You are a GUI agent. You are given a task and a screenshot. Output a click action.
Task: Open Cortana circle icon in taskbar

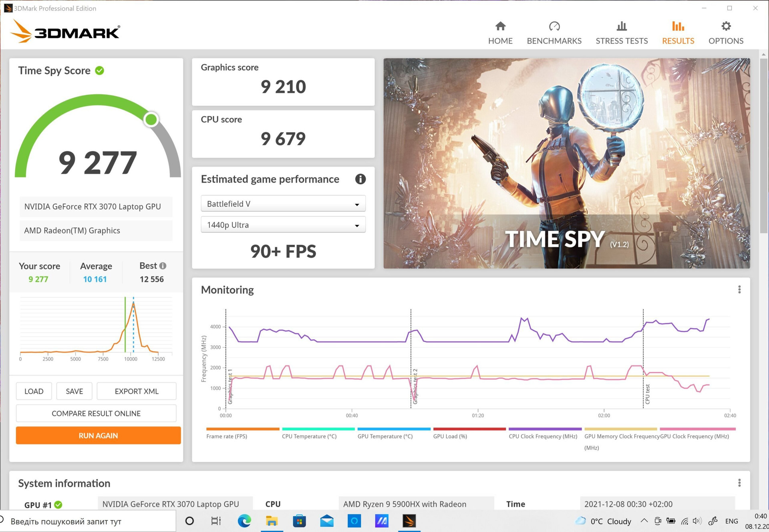189,521
